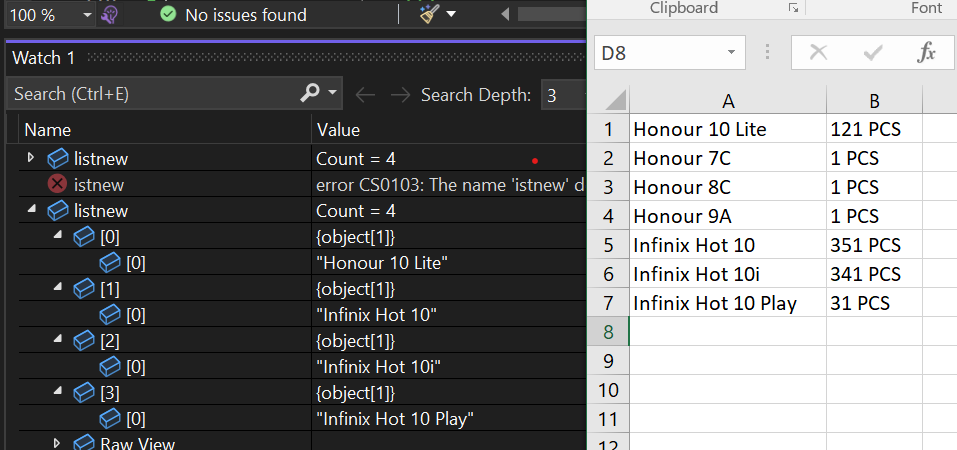Click the green No issues found checkmark
The width and height of the screenshot is (957, 450).
tap(168, 14)
